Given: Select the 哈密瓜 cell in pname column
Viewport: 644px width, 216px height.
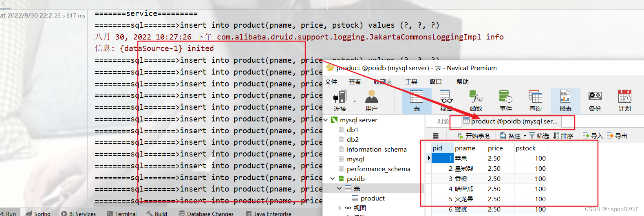Looking at the screenshot, I should (470, 189).
